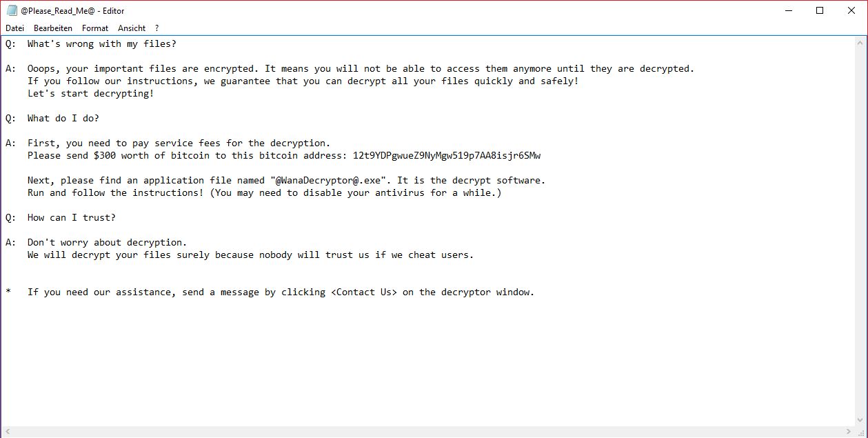Grab the resize grip in the bottom-right corner
This screenshot has height=438, width=868.
(862, 432)
